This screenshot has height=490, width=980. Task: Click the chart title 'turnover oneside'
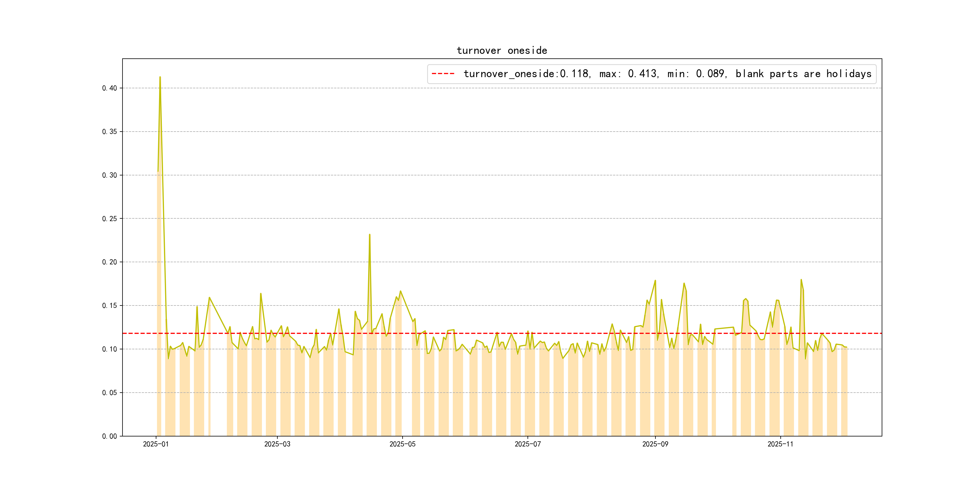coord(502,51)
